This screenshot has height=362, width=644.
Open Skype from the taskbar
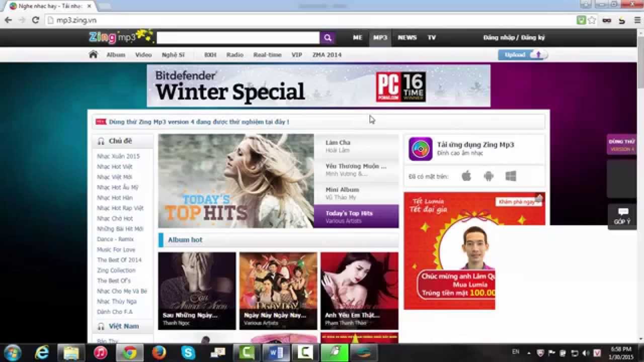[x=188, y=352]
